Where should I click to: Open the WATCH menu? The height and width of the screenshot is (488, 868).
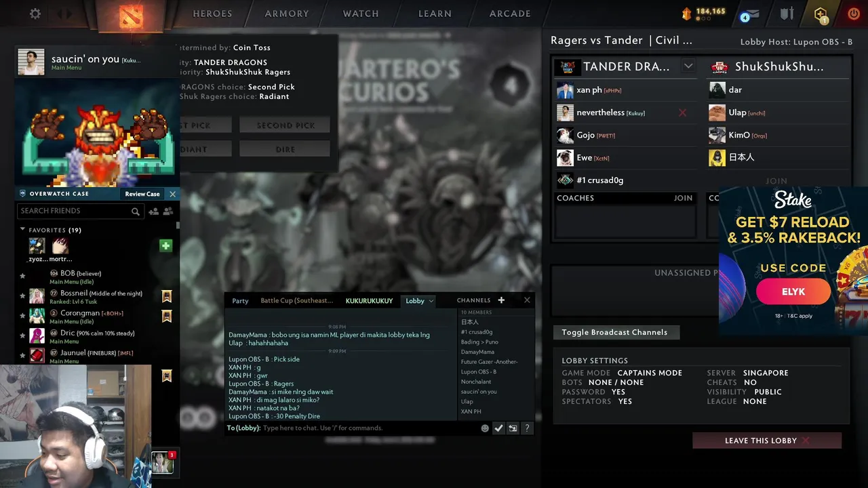361,14
